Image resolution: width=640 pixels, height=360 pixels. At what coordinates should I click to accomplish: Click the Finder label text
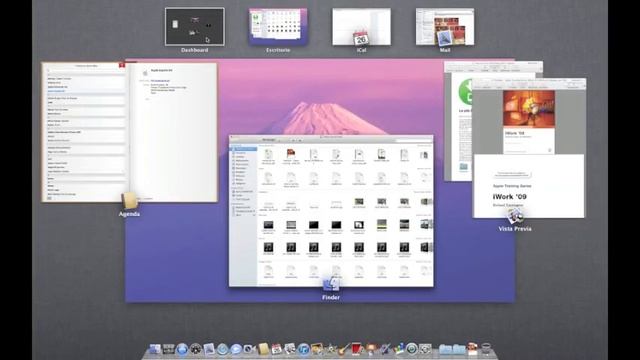[x=331, y=298]
